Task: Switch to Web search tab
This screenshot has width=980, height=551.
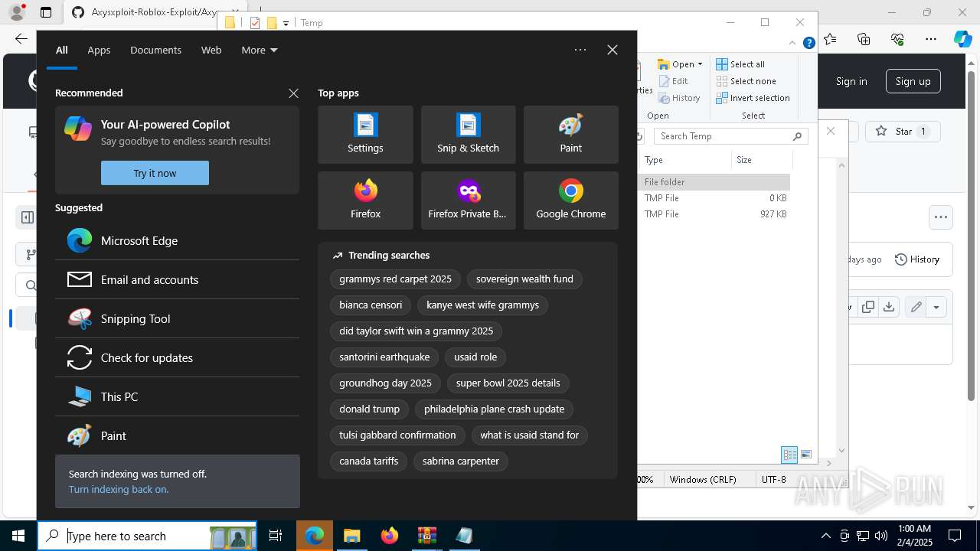Action: pyautogui.click(x=211, y=50)
